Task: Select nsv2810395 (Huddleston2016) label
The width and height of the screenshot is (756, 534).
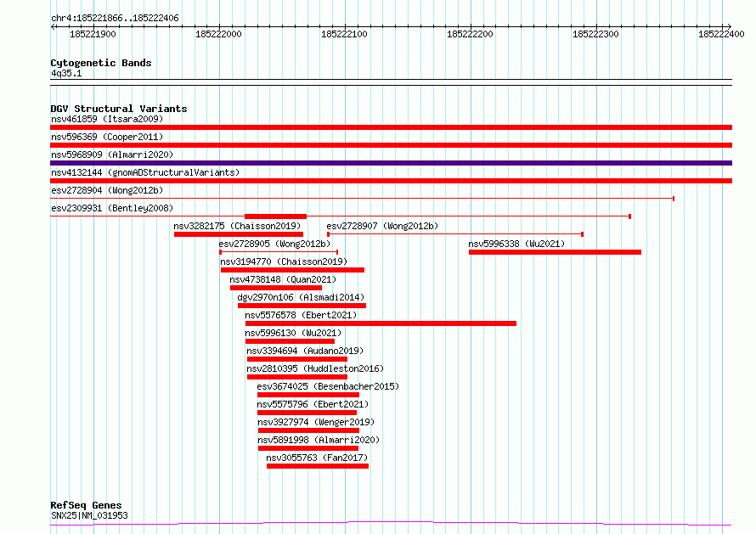Action: tap(315, 368)
